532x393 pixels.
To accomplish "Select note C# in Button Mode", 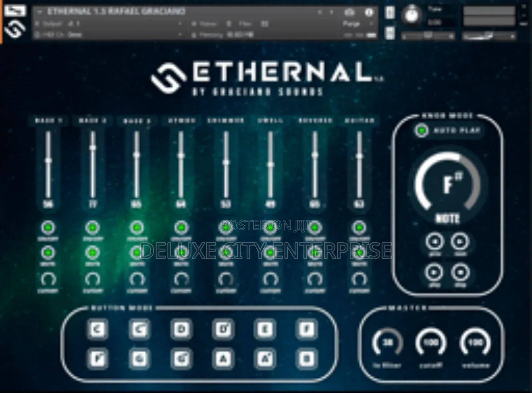I will coord(139,329).
